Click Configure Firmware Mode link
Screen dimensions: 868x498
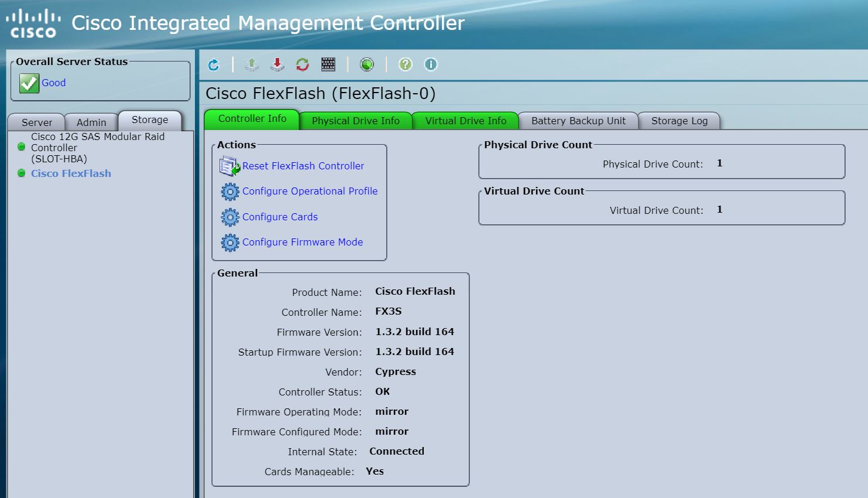tap(303, 242)
